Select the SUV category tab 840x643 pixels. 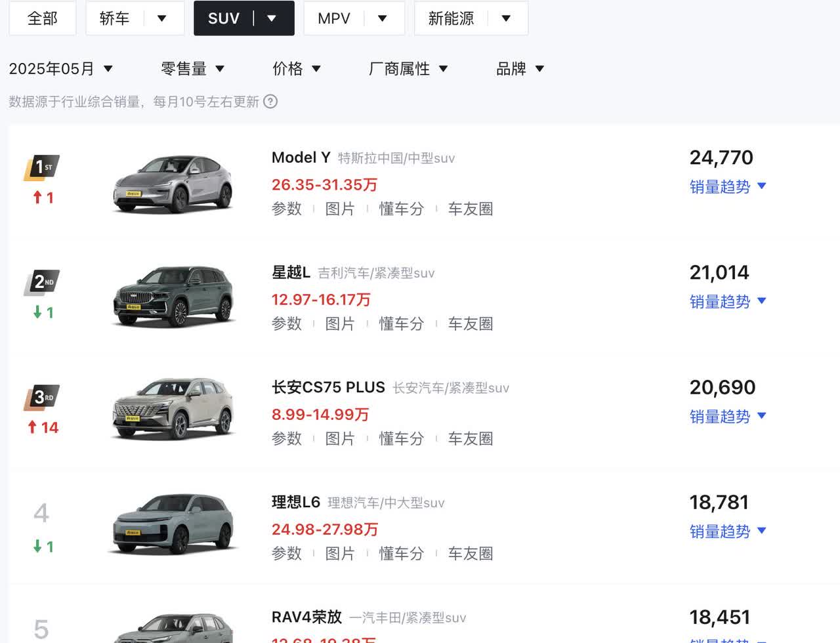[x=224, y=18]
